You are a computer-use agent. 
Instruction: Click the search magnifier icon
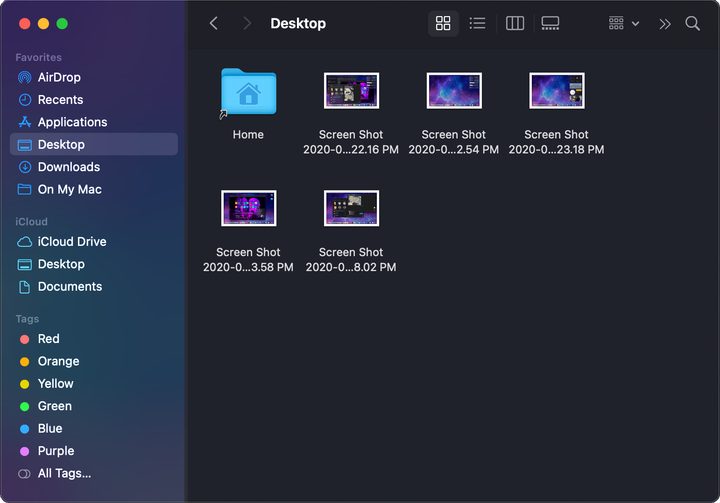click(x=692, y=23)
